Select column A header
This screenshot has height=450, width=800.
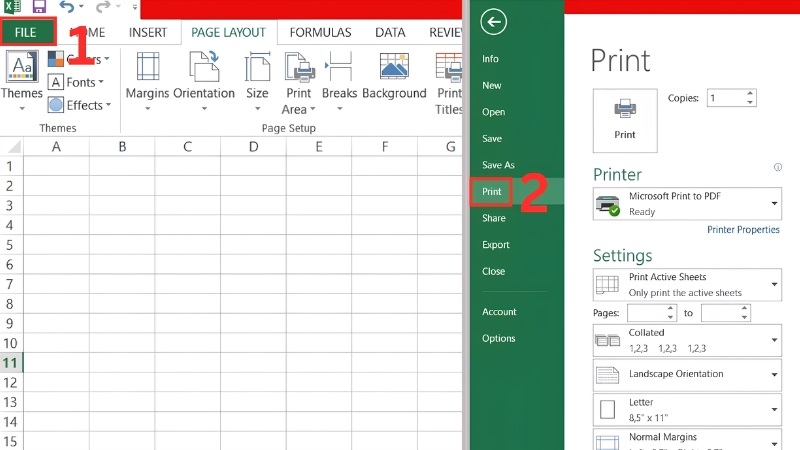point(56,147)
